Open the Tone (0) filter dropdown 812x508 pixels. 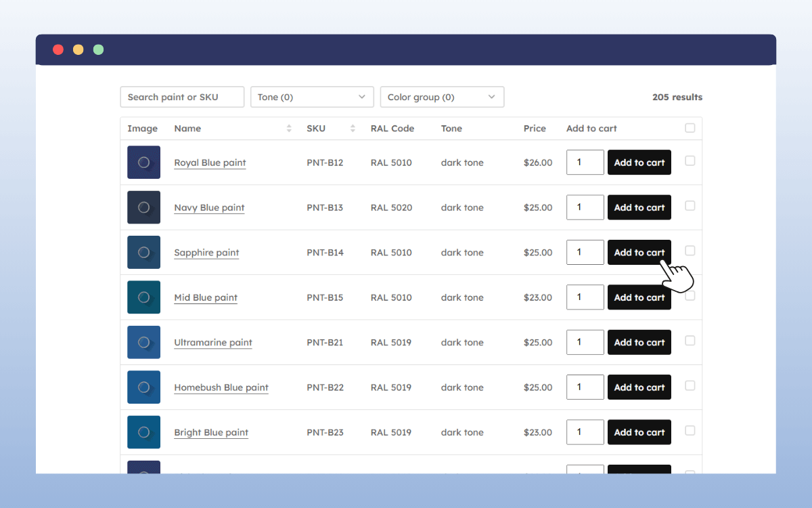point(312,97)
